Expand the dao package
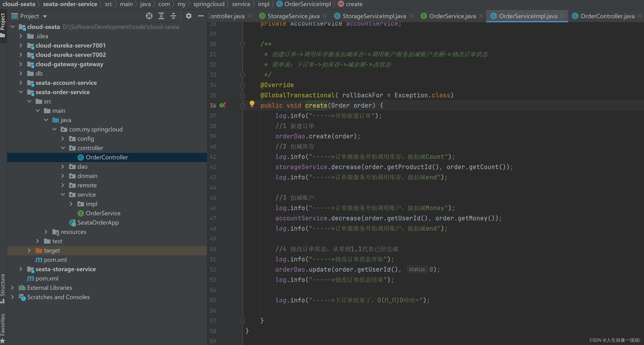The width and height of the screenshot is (644, 345). click(63, 166)
